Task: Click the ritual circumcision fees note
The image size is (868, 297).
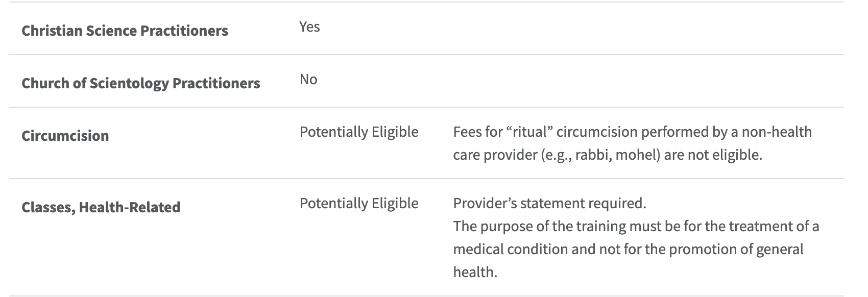Action: 632,143
